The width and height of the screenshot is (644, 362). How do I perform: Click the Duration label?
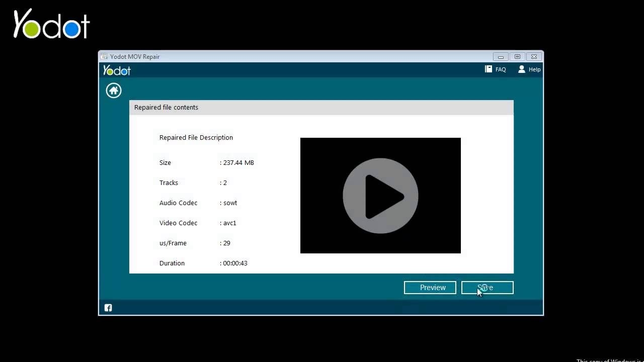point(172,263)
